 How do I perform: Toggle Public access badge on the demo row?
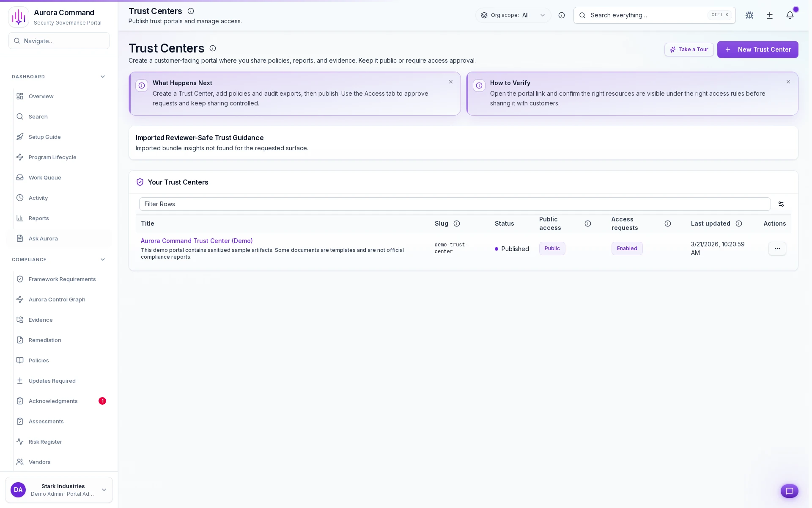[552, 248]
